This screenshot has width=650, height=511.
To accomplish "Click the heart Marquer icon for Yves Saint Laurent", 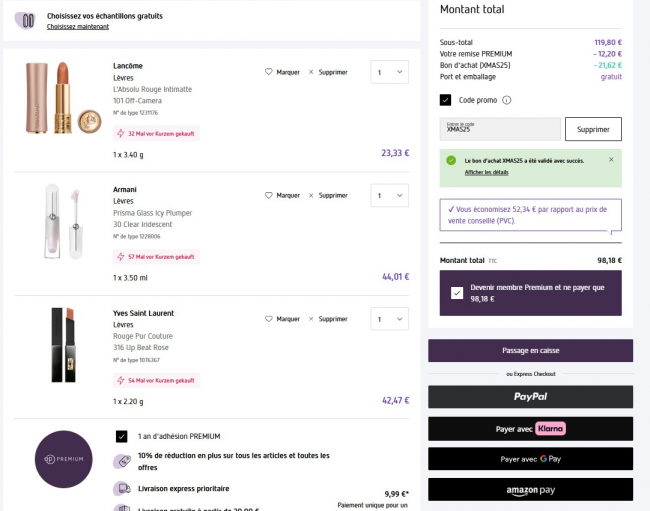I will click(268, 319).
